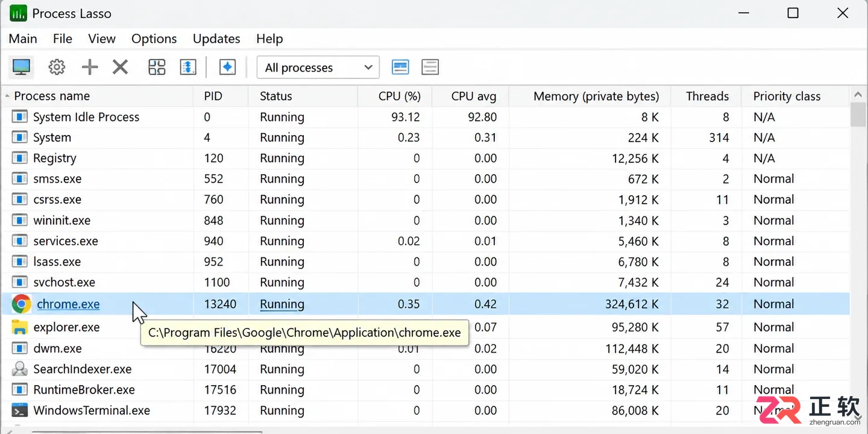Sort by the CPU (%) column header
This screenshot has height=434, width=868.
395,96
